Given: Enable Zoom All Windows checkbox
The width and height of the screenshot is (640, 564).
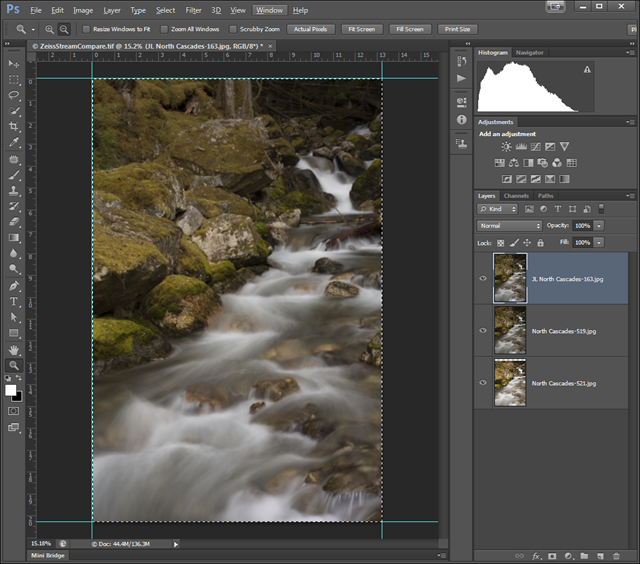Looking at the screenshot, I should coord(164,30).
